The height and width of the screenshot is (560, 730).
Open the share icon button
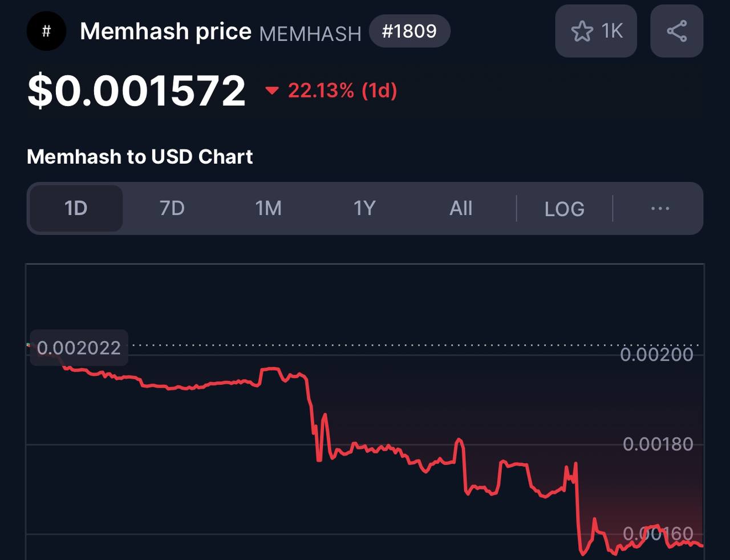[x=677, y=31]
